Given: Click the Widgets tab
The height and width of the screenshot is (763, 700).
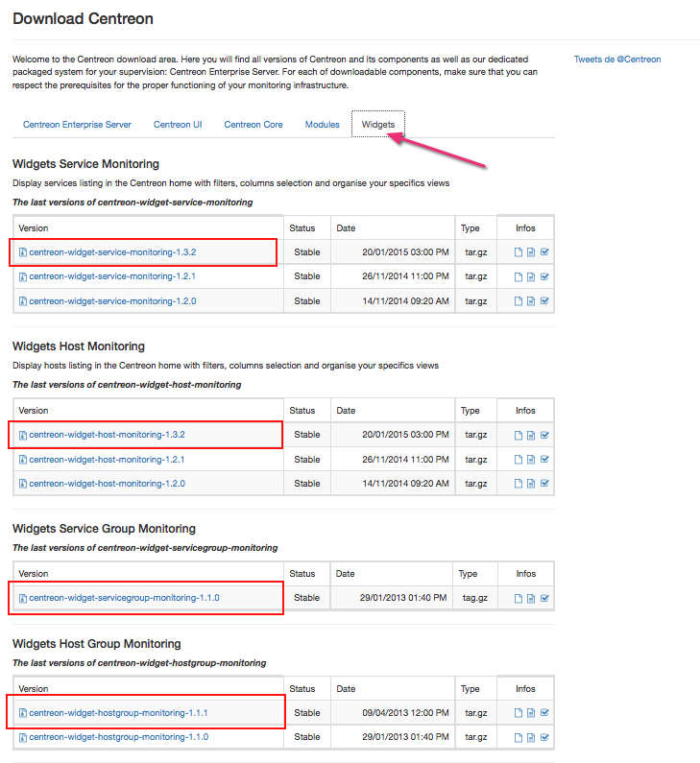Looking at the screenshot, I should pyautogui.click(x=378, y=125).
